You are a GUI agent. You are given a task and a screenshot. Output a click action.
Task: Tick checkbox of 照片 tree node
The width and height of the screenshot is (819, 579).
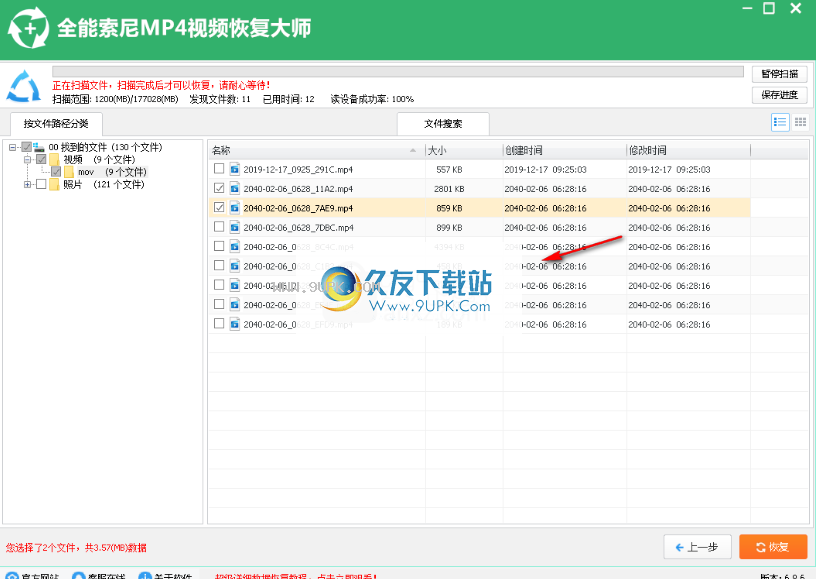click(x=41, y=184)
